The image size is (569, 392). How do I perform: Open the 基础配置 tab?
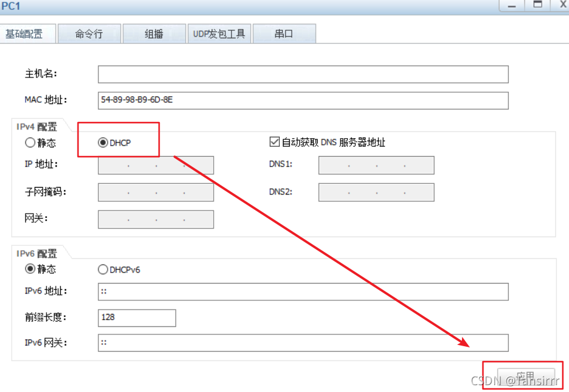click(x=28, y=34)
